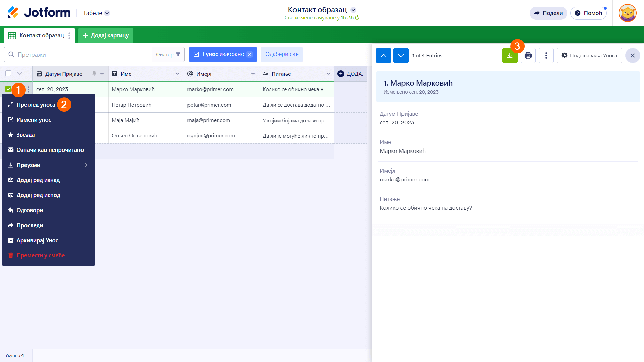Open the Име column dropdown arrow
Viewport: 644px width, 362px height.
[x=177, y=74]
